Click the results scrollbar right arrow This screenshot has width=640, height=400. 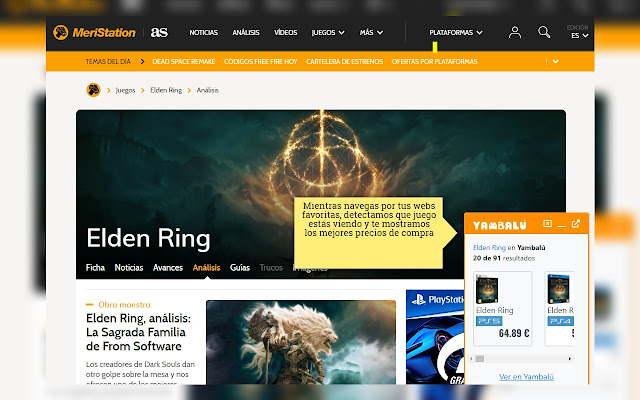click(x=570, y=359)
